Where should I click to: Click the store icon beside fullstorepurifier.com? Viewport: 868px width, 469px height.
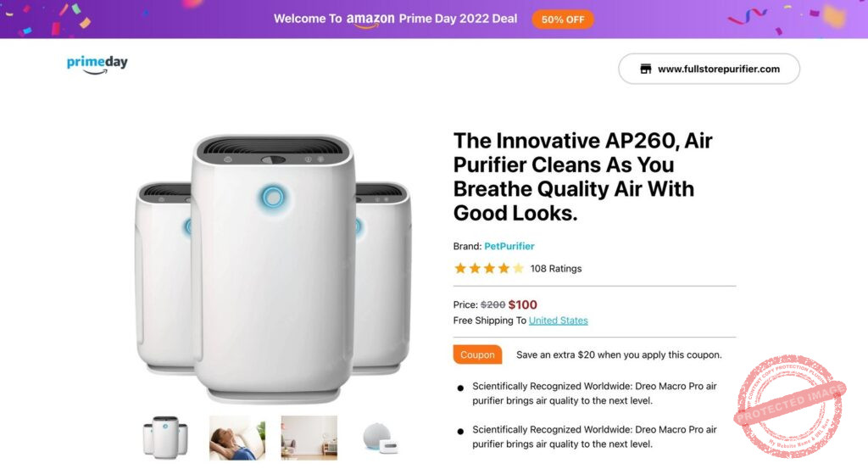645,69
